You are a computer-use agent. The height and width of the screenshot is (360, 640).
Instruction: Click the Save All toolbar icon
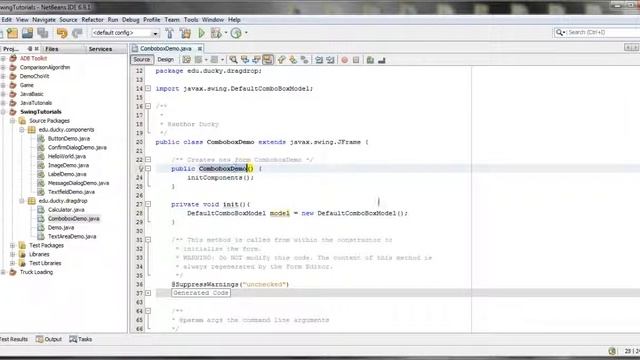[43, 33]
